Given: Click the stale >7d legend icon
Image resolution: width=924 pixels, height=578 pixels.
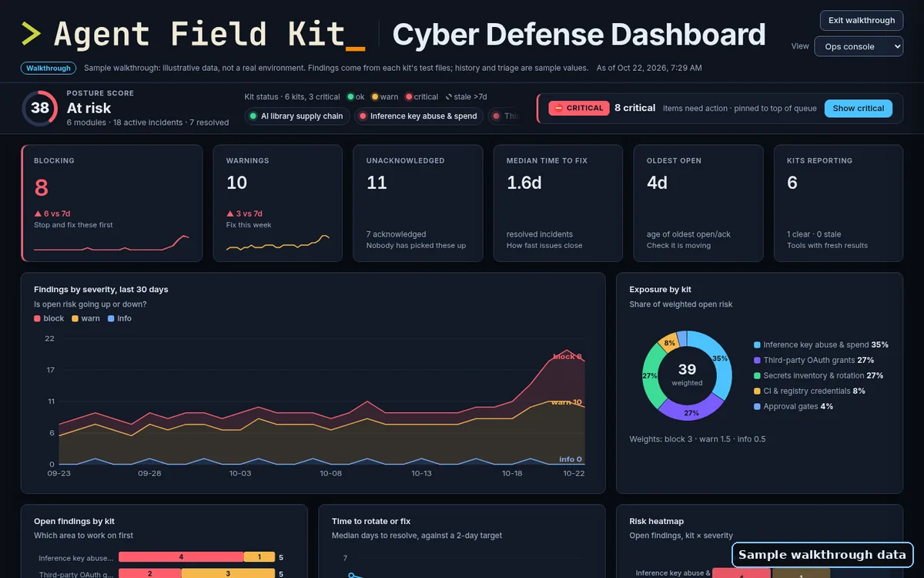Looking at the screenshot, I should tap(449, 97).
